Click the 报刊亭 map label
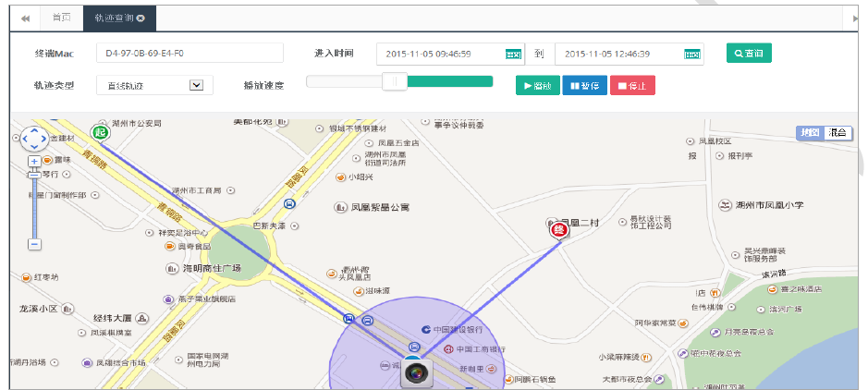Viewport: 868px width, 390px height. (740, 156)
